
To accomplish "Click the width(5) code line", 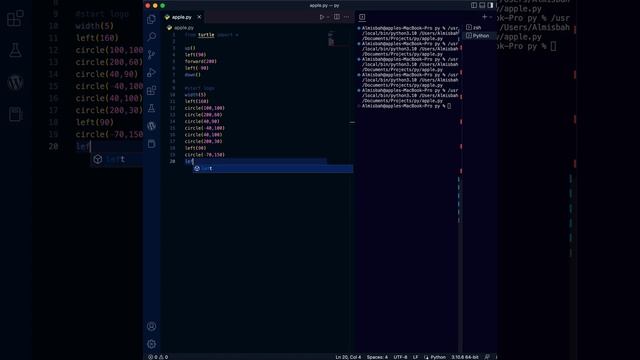I will 195,94.
